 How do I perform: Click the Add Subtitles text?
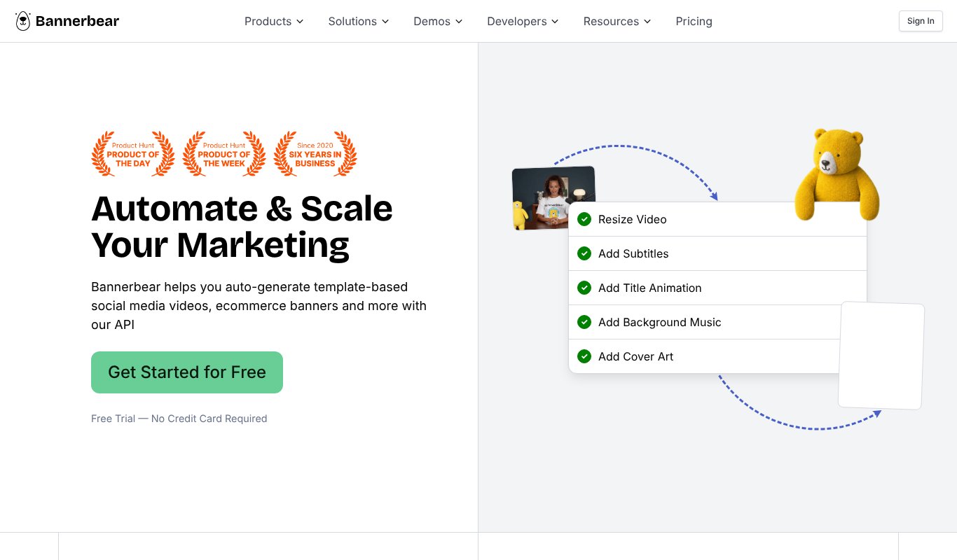[x=633, y=253]
